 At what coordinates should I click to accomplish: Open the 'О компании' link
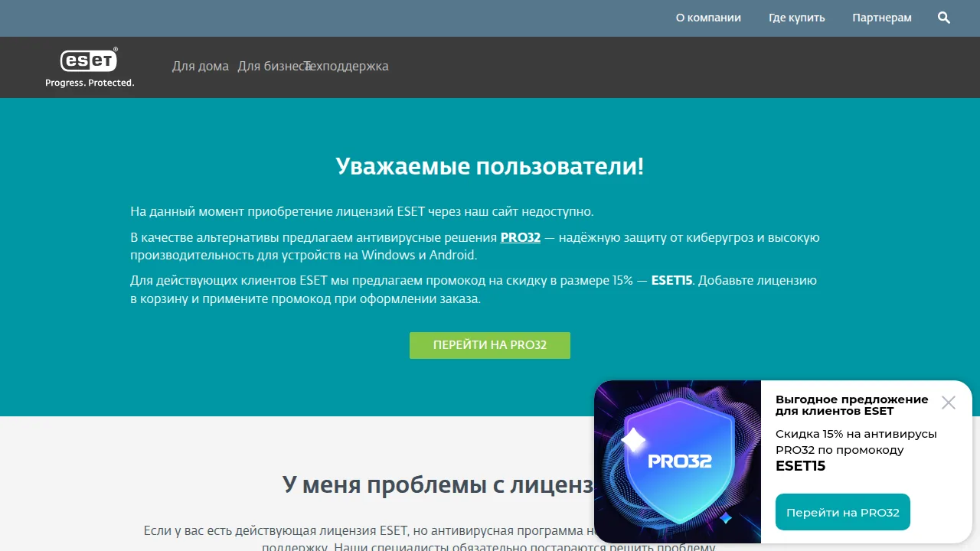pos(708,18)
